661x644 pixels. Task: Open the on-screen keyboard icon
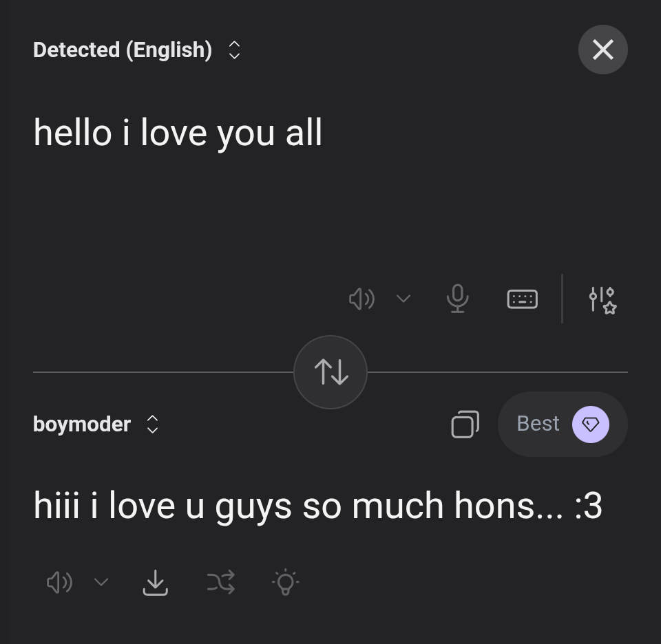coord(522,299)
